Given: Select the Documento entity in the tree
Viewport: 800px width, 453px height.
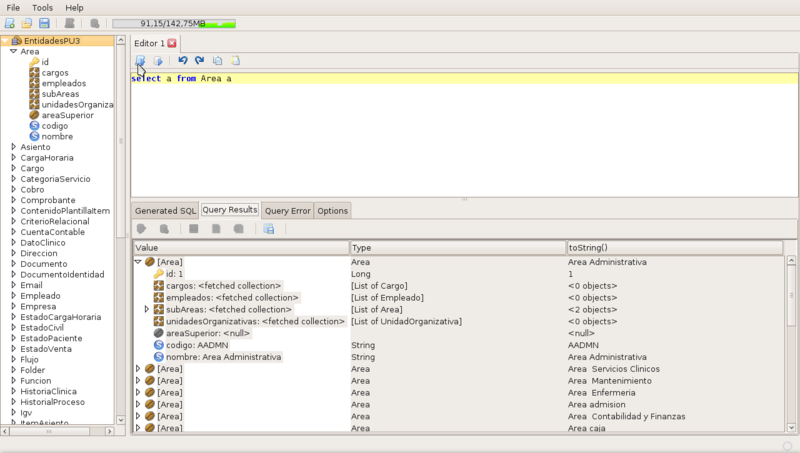Looking at the screenshot, I should 44,264.
